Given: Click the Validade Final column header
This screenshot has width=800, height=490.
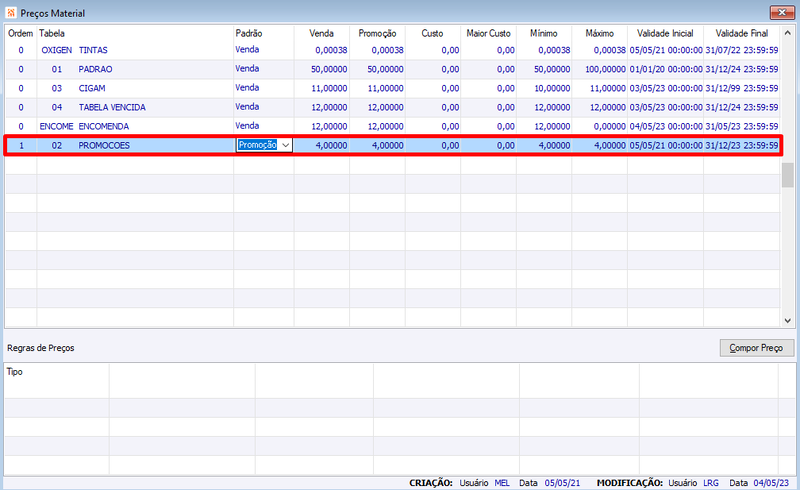Looking at the screenshot, I should pyautogui.click(x=742, y=33).
